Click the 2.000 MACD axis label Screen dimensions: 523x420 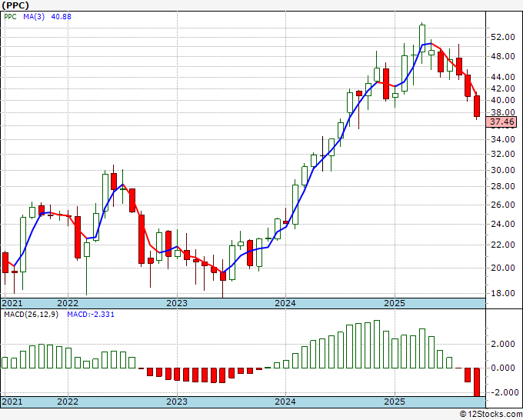coord(502,345)
